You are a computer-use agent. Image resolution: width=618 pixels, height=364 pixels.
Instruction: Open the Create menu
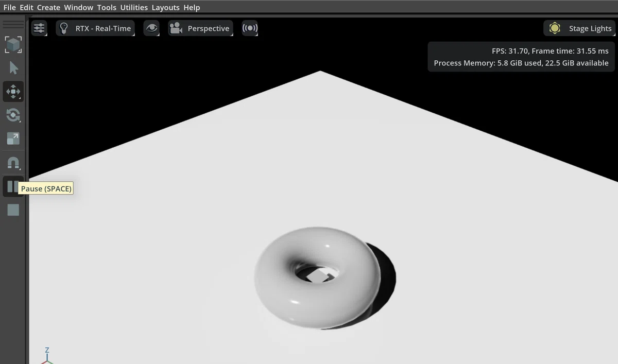[48, 7]
